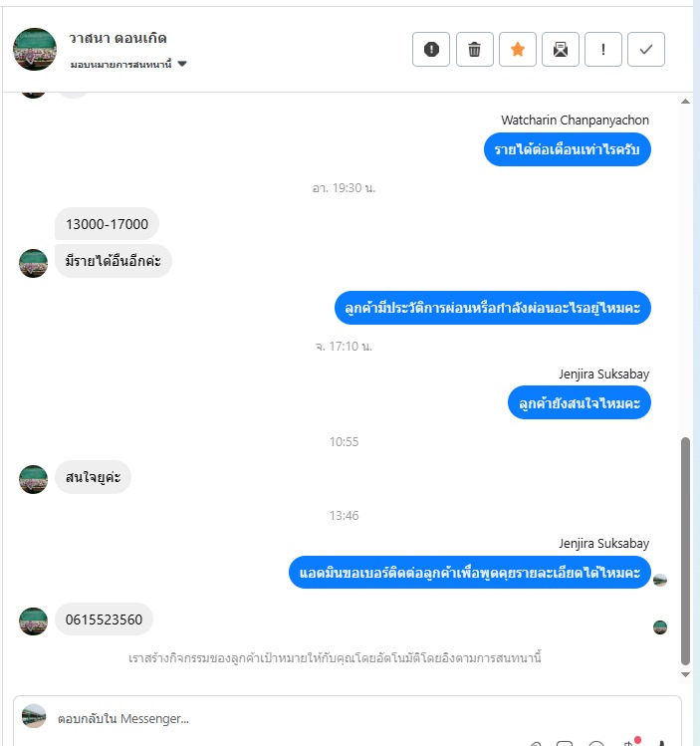This screenshot has height=746, width=700.
Task: Click the Watcharin Chanpanyachon sender name
Action: tap(575, 120)
